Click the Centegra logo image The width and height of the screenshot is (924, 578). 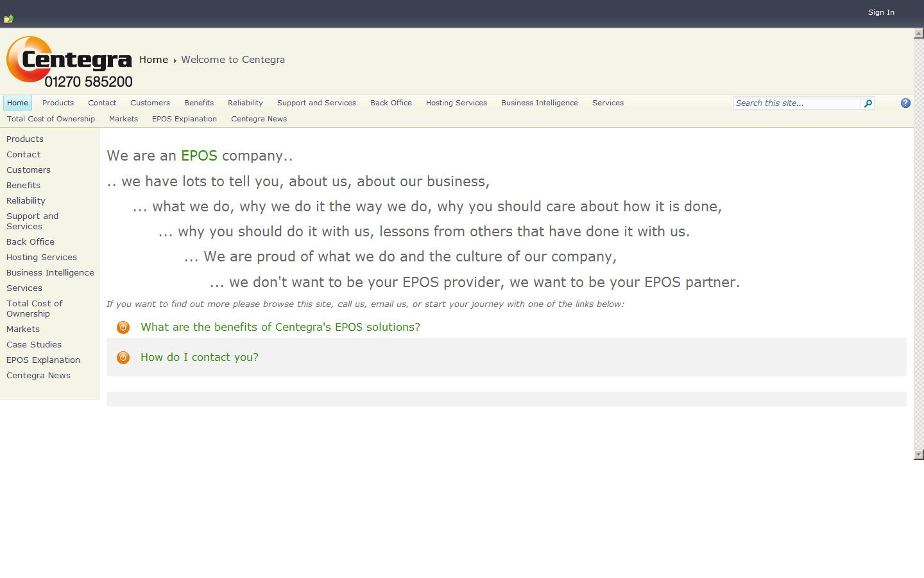[x=69, y=62]
